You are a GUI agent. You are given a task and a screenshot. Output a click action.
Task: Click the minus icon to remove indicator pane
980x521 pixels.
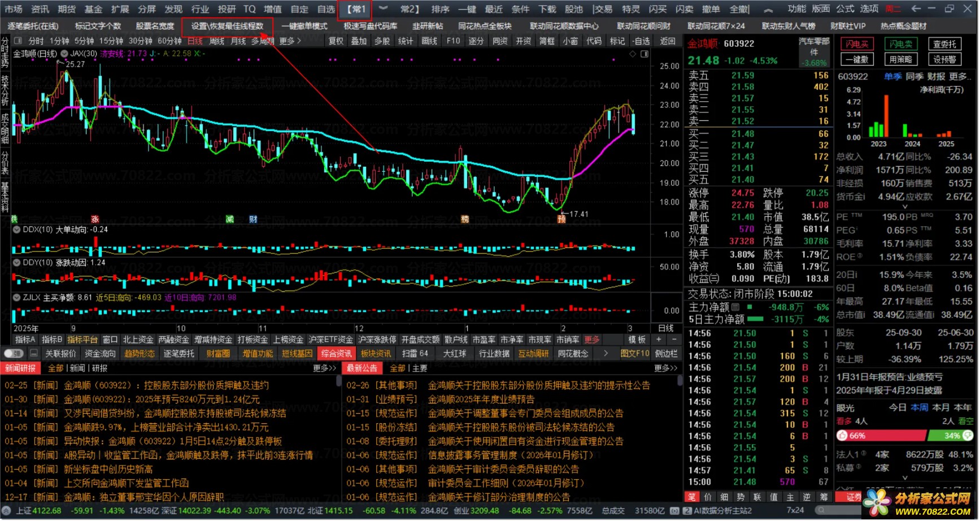coord(674,340)
